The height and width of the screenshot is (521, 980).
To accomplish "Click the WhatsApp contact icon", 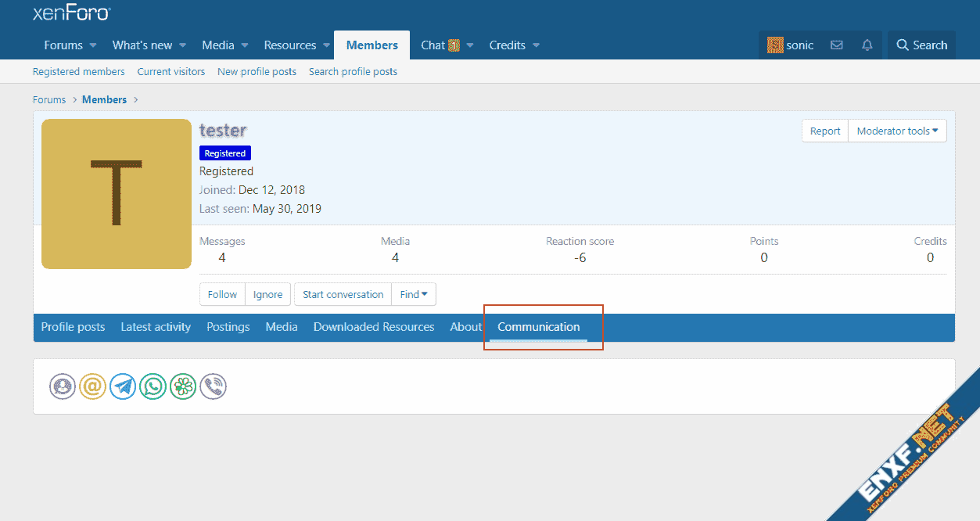I will tap(153, 386).
